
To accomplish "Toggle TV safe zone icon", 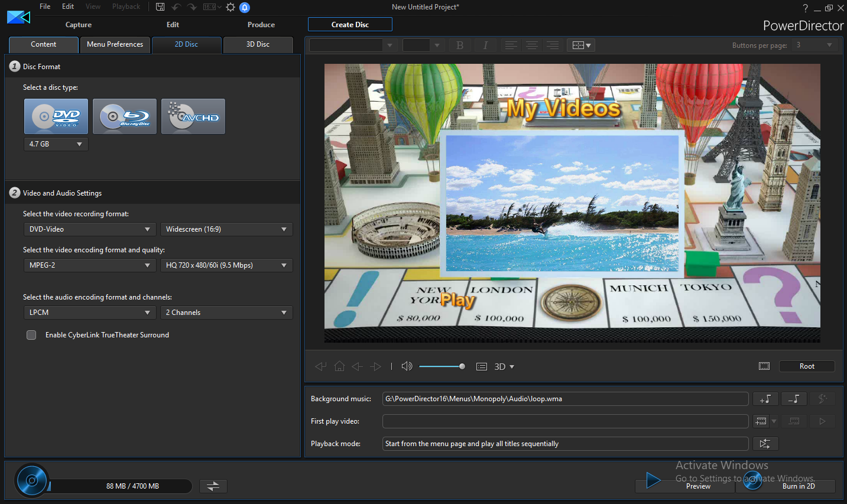I will coord(764,366).
